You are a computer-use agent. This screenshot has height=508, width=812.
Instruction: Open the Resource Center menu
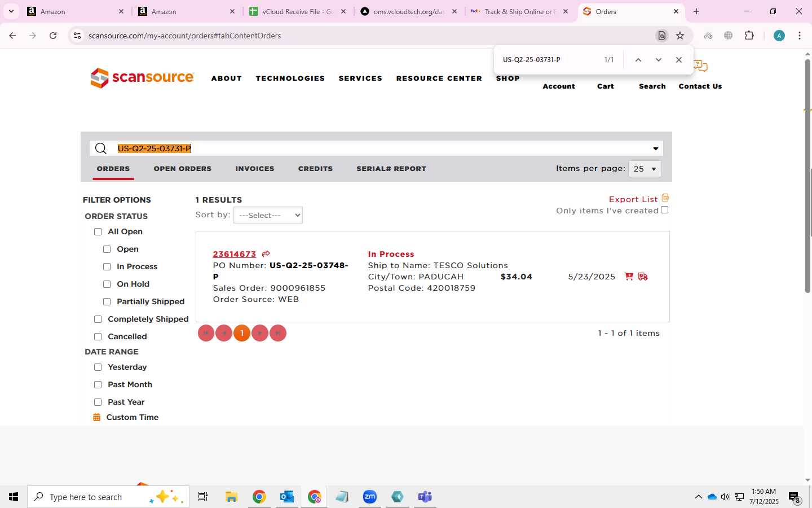(439, 78)
